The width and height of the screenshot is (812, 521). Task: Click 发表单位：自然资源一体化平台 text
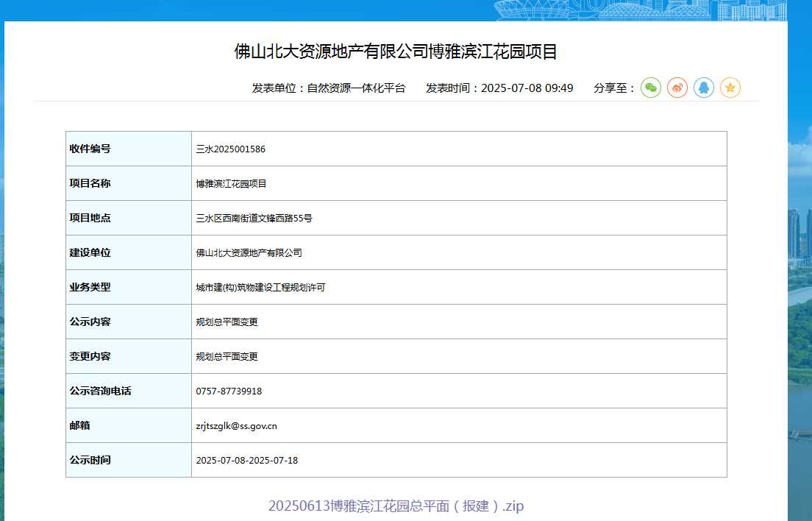point(329,88)
